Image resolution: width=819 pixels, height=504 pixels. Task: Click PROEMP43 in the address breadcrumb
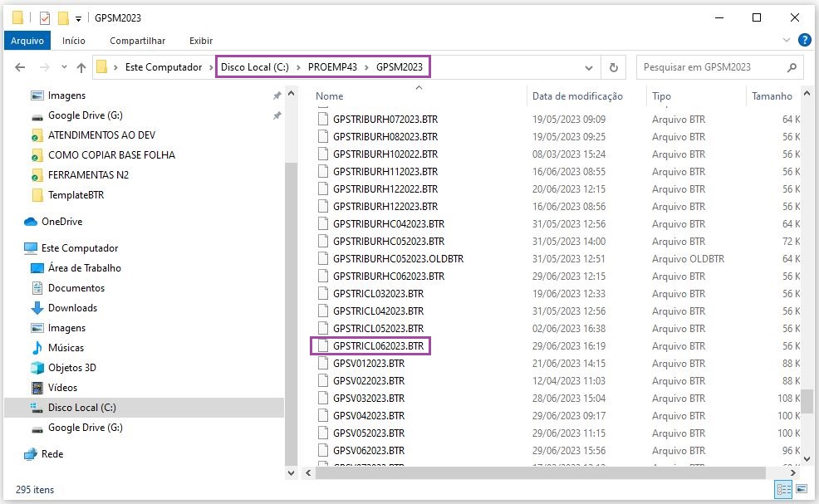[x=331, y=67]
